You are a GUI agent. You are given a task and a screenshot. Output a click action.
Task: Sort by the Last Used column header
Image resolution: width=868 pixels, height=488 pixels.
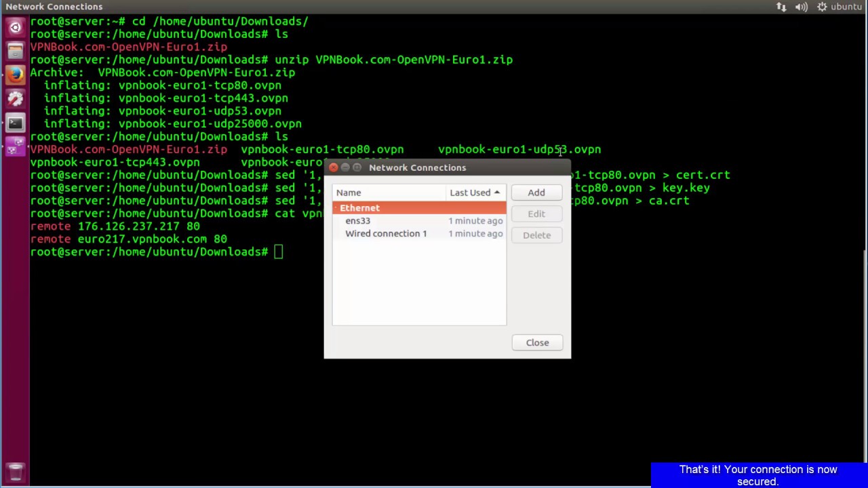[475, 192]
